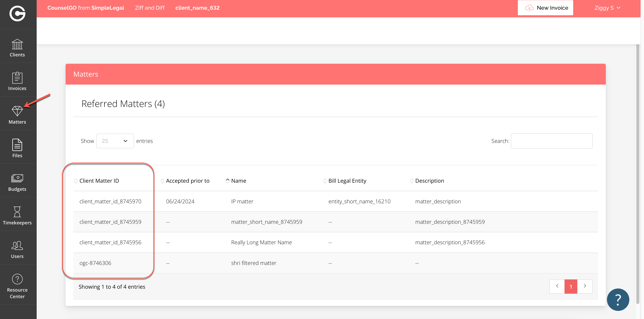Open the Resource Center help icon
Screen dimensions: 644x319
[x=17, y=279]
